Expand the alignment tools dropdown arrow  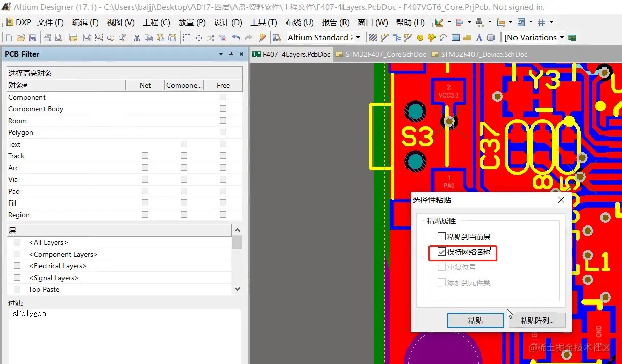coord(469,22)
